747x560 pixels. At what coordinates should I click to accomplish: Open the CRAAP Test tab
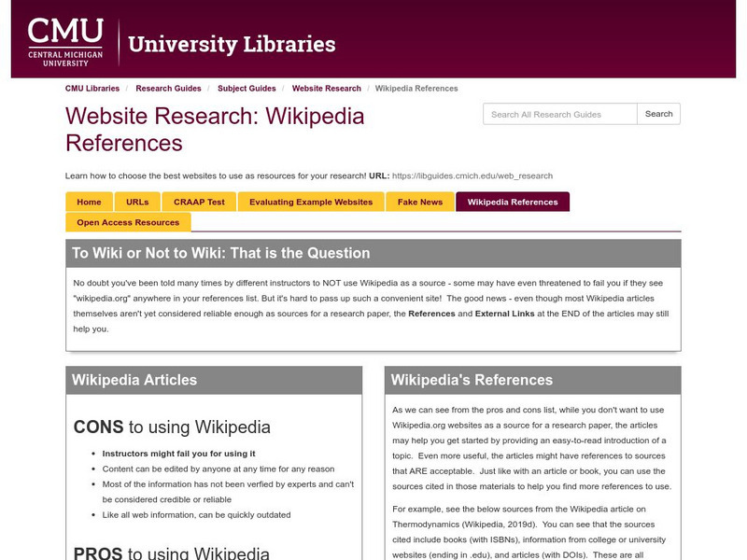[x=199, y=202]
